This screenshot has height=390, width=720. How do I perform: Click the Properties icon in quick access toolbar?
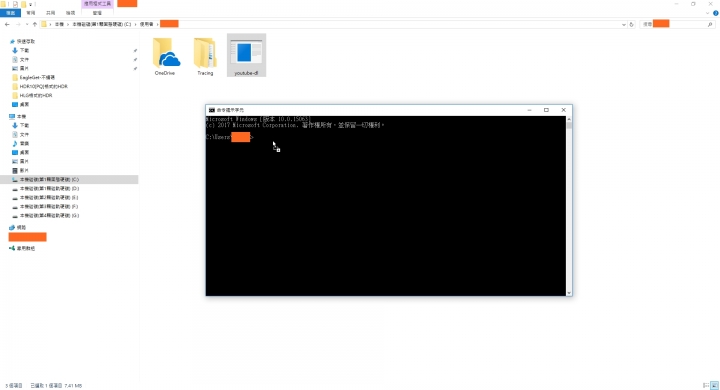point(15,4)
